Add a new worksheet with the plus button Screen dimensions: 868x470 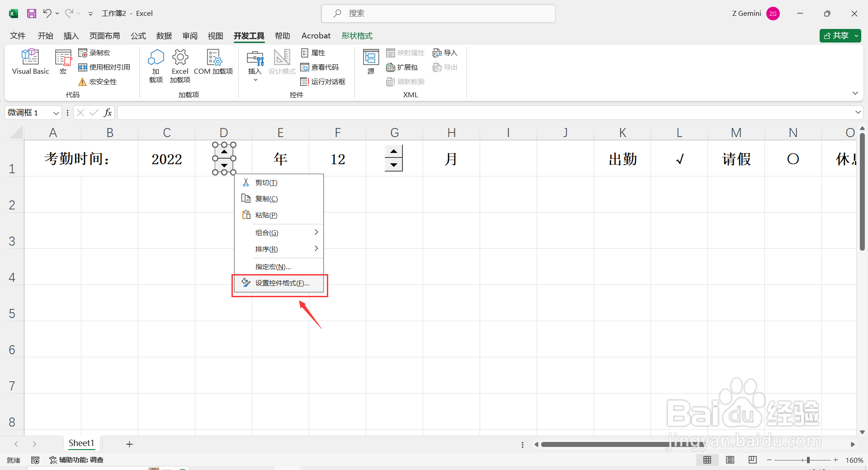coord(129,444)
